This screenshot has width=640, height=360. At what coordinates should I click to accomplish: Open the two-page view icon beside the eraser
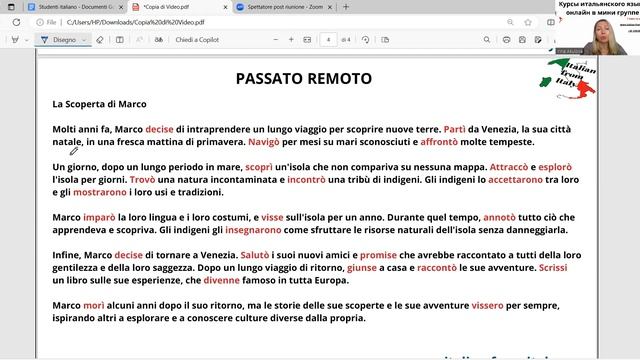coord(120,40)
